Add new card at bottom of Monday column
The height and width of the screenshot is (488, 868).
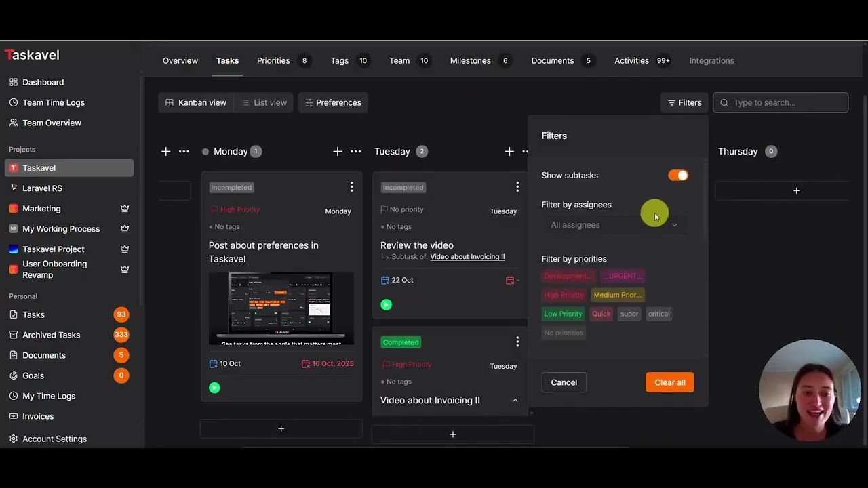click(x=281, y=428)
